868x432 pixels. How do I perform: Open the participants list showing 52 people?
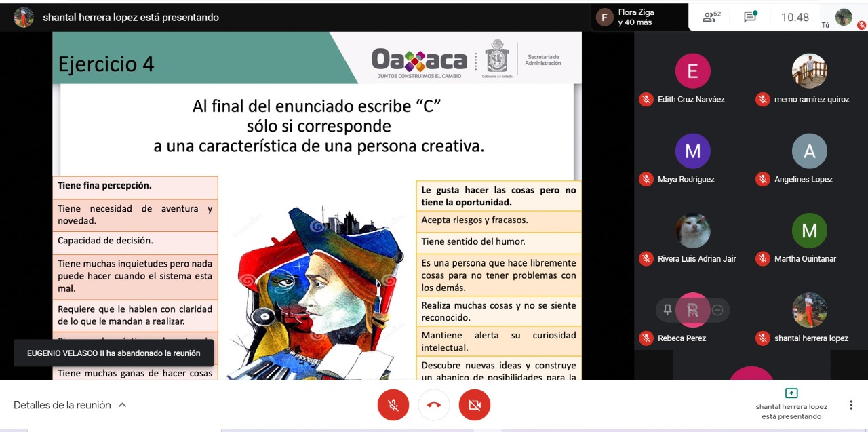[x=711, y=17]
